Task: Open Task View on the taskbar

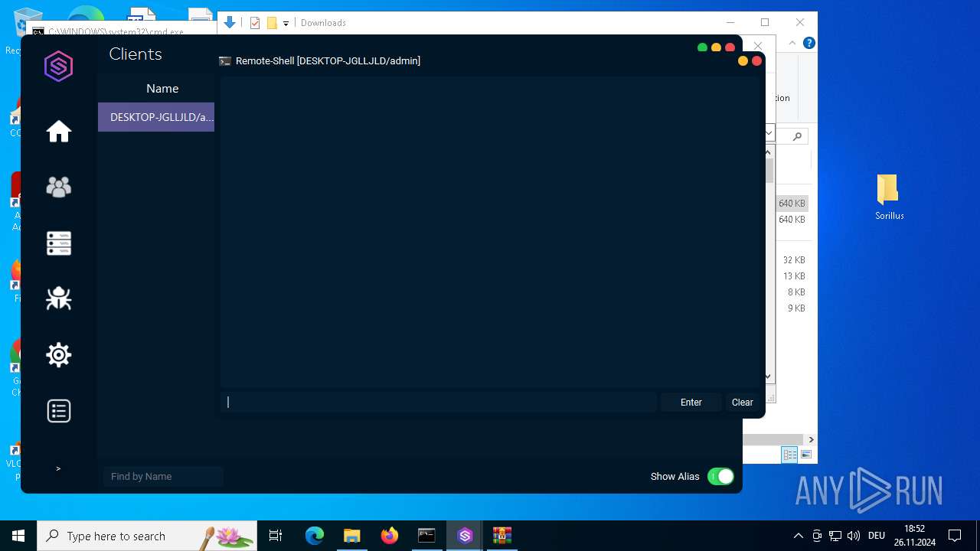Action: click(276, 536)
